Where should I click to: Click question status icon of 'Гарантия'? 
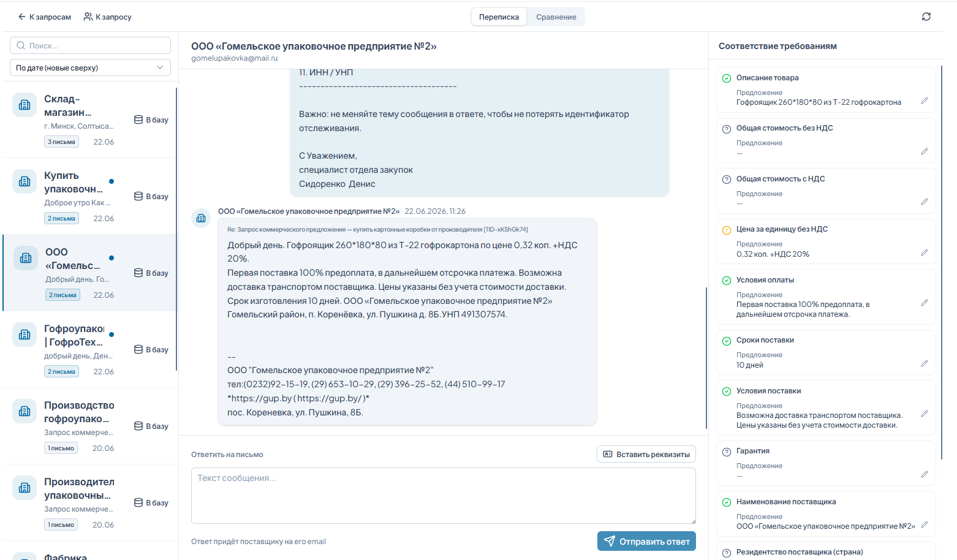coord(727,452)
